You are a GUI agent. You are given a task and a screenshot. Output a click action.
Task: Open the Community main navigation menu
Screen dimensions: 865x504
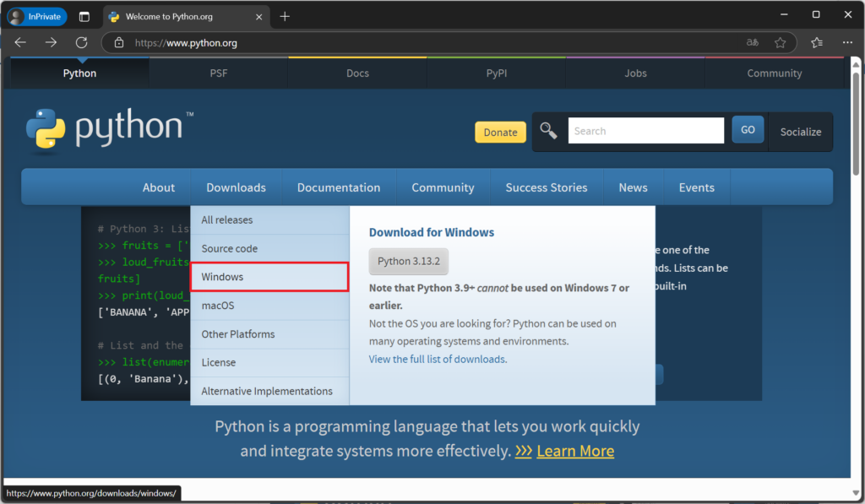tap(443, 187)
